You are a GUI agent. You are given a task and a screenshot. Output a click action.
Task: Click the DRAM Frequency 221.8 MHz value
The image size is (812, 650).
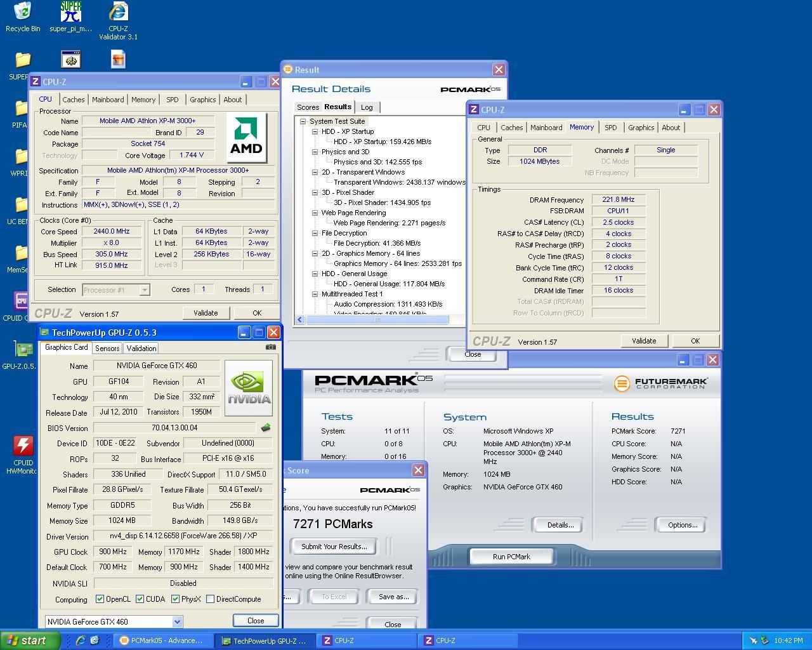619,200
